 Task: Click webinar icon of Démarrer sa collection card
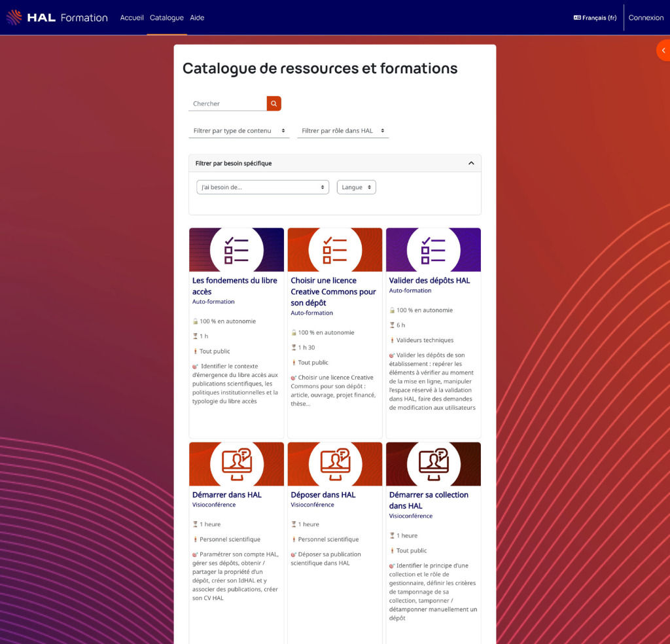433,464
